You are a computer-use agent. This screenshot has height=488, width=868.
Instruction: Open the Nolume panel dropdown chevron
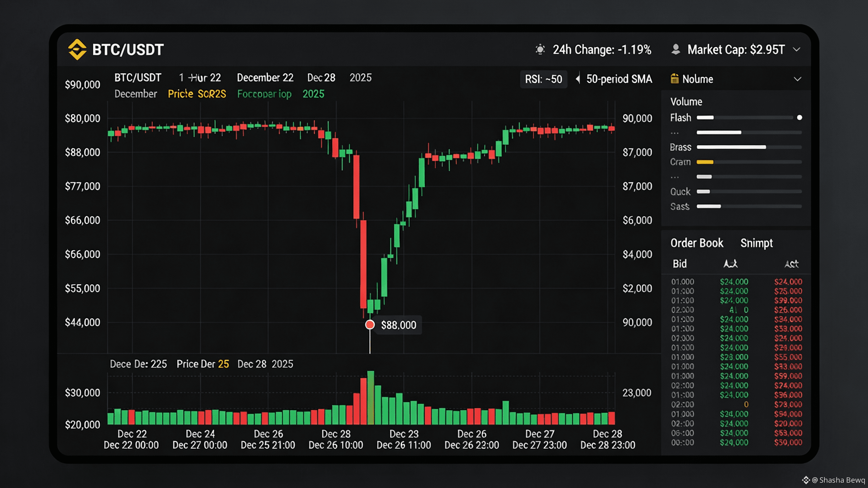[797, 79]
